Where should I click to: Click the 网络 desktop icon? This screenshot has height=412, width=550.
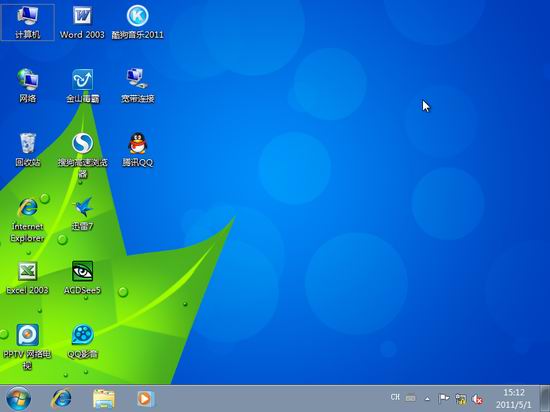point(27,86)
